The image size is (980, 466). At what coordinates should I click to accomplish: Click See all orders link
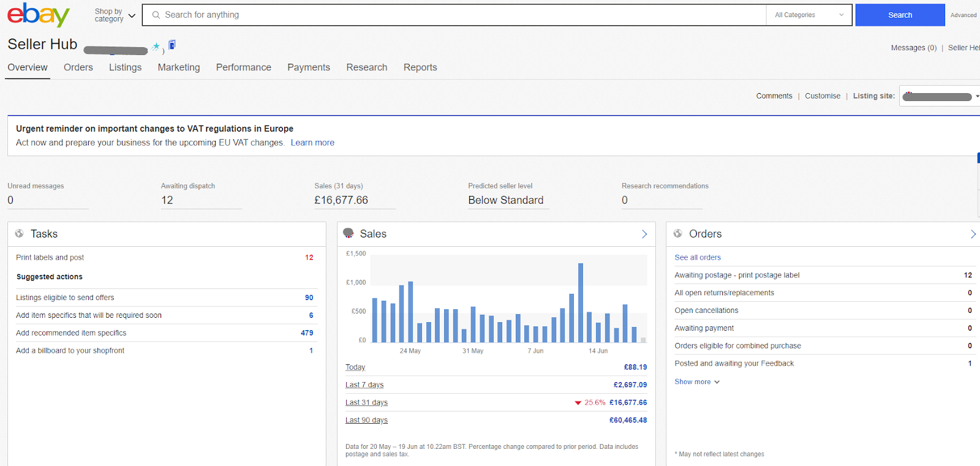[698, 258]
